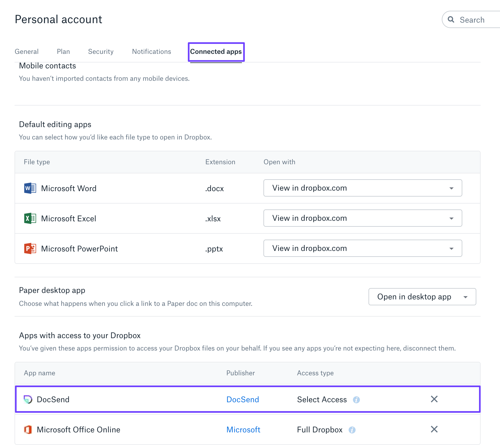Screen dimensions: 500x448
Task: Open the .xlsx Open with dropdown
Action: click(x=363, y=218)
